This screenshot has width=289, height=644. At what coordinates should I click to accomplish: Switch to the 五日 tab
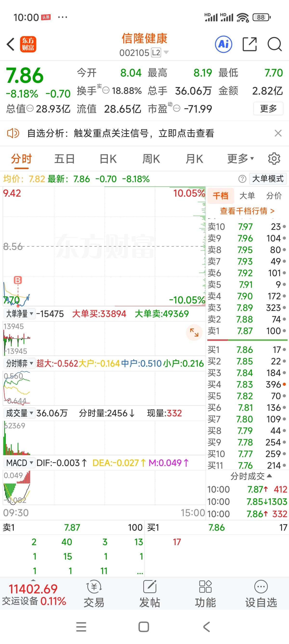pos(65,158)
